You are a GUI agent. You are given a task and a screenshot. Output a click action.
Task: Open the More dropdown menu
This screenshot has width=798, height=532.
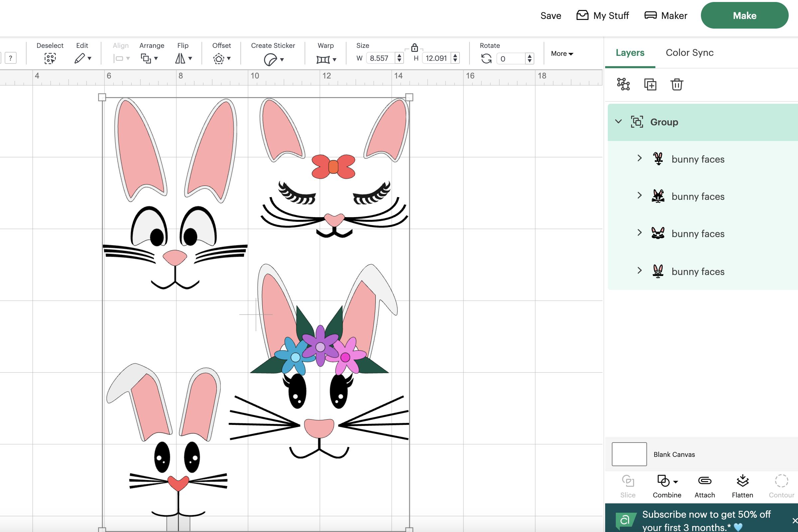(x=562, y=54)
